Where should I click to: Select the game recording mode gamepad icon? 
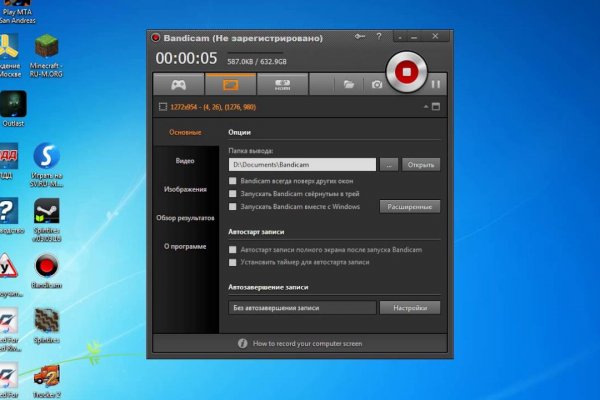[x=179, y=85]
